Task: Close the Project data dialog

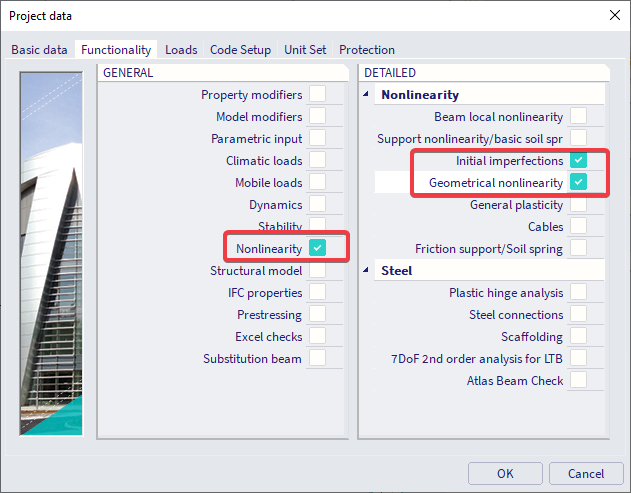Action: (612, 15)
